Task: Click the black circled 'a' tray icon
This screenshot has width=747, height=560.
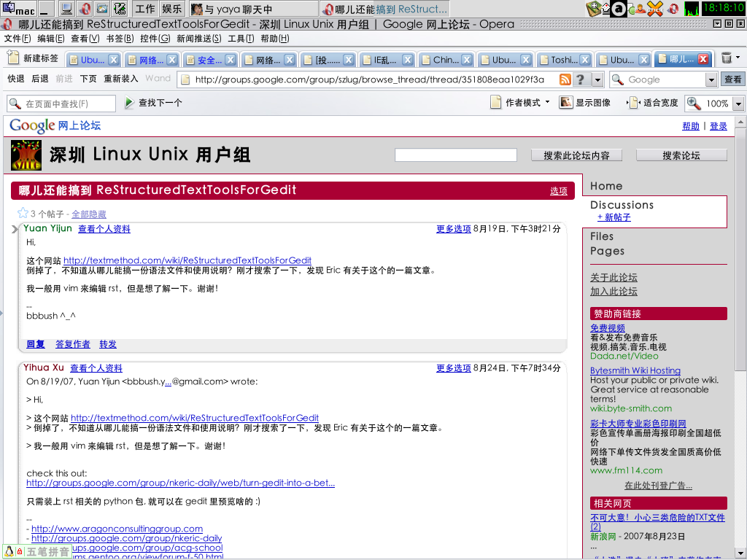Action: (x=619, y=9)
